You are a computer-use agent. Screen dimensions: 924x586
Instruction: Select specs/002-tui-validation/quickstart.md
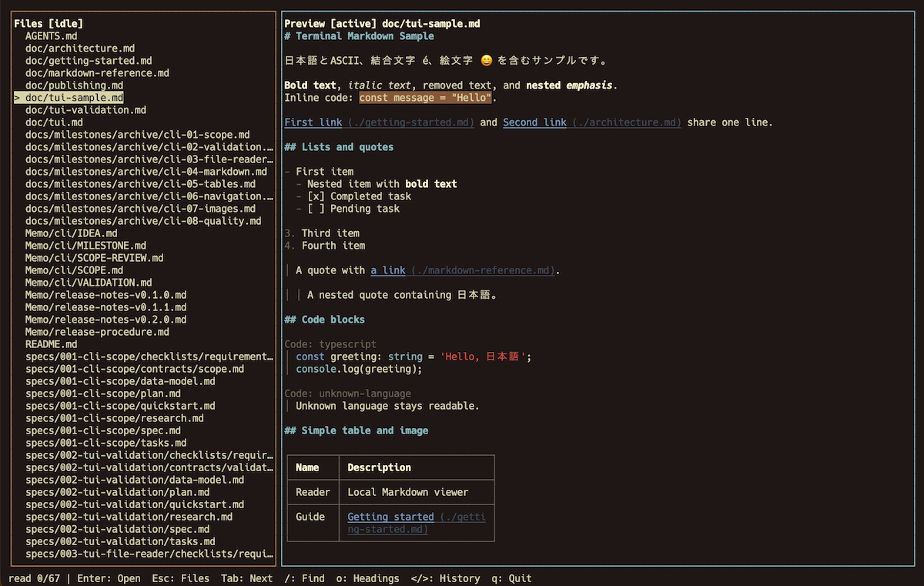[135, 504]
